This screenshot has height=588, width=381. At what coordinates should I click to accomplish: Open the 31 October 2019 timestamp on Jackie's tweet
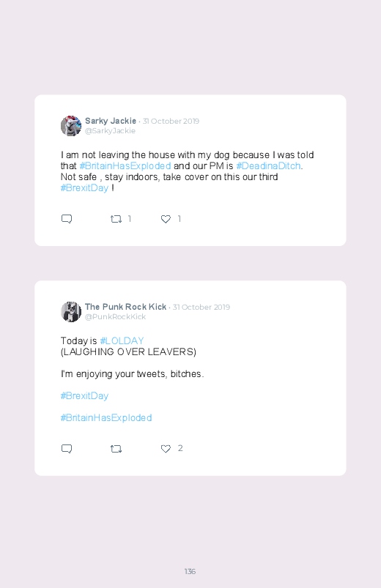(x=171, y=121)
